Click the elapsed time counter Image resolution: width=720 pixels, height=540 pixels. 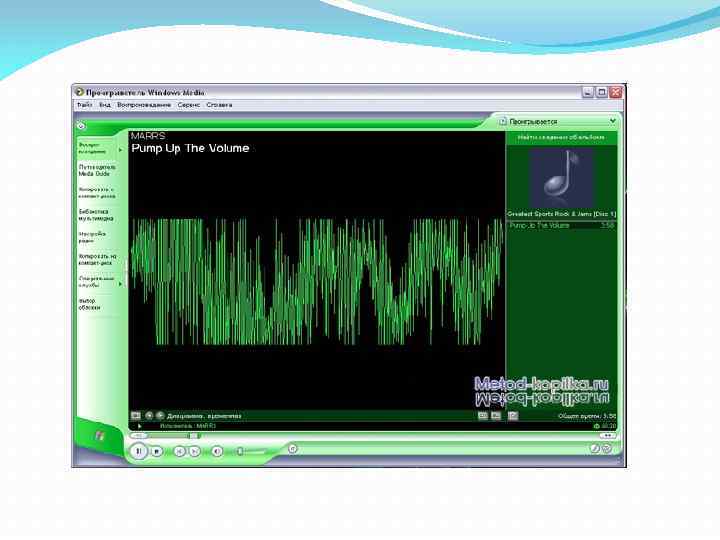click(x=608, y=426)
